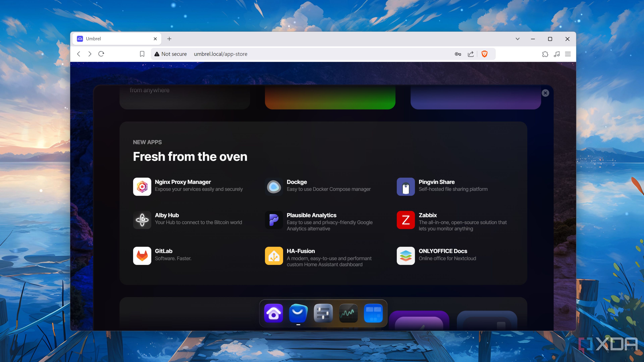This screenshot has height=362, width=644.
Task: Open the Settings sliders dock icon
Action: pyautogui.click(x=323, y=313)
